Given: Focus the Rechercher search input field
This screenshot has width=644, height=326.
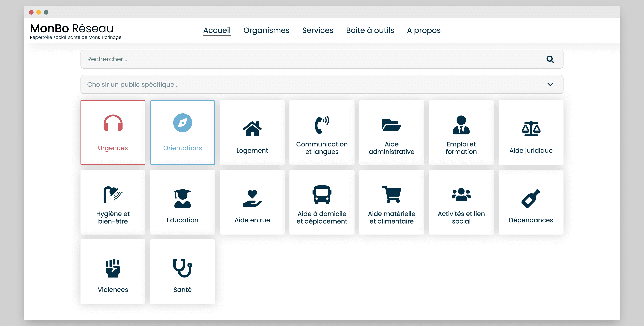Looking at the screenshot, I should click(322, 59).
